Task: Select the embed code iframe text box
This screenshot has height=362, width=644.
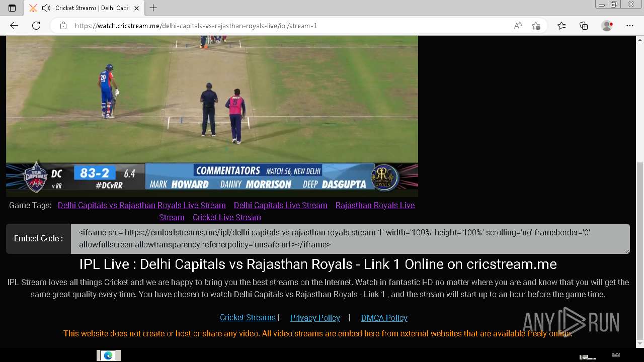Action: click(x=350, y=239)
